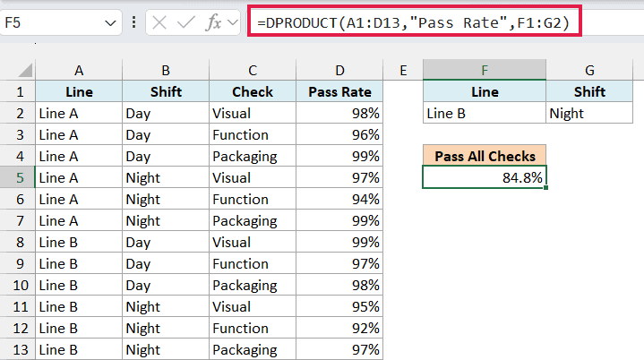Open the Insert Function fx dialog

click(x=213, y=22)
